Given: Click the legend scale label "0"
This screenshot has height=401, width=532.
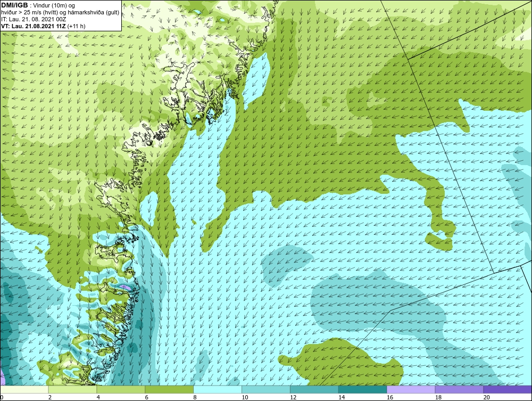Looking at the screenshot, I should coord(2,397).
